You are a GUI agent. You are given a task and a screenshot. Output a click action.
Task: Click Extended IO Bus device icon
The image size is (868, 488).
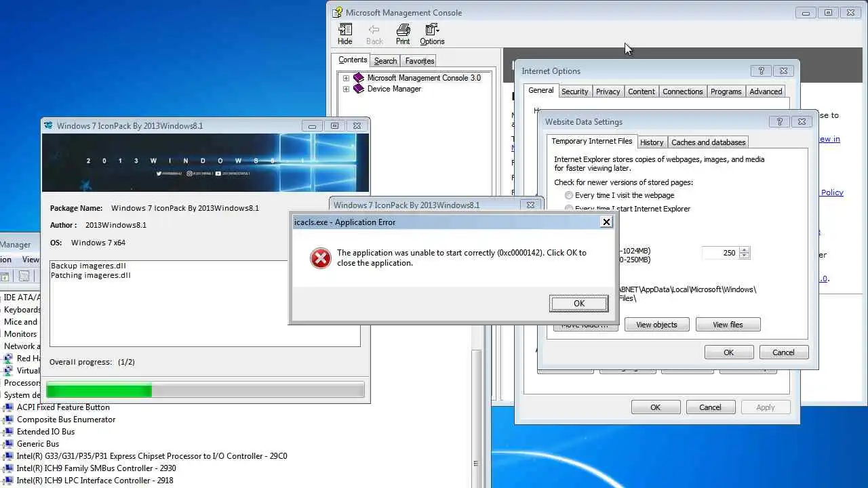(8, 432)
